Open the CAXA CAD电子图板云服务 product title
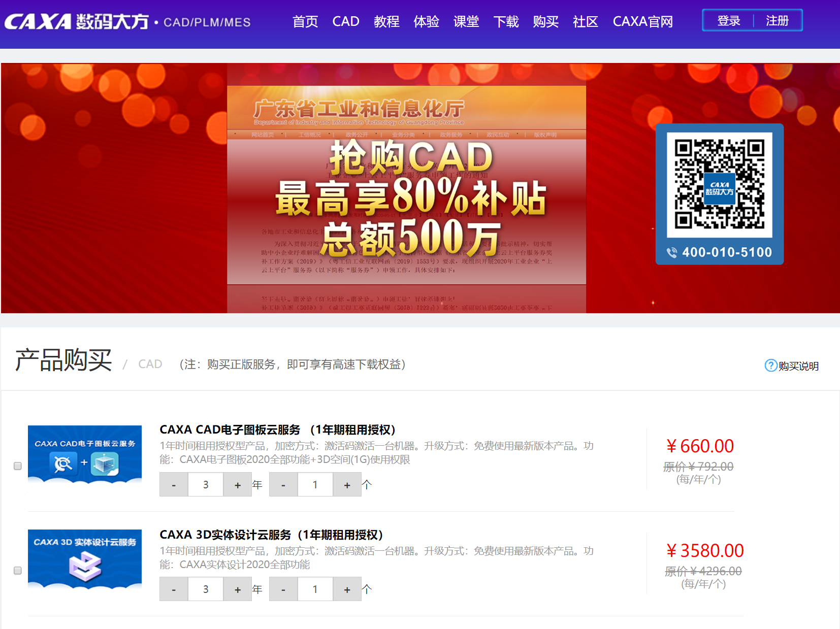Viewport: 840px width, 629px height. click(x=278, y=429)
